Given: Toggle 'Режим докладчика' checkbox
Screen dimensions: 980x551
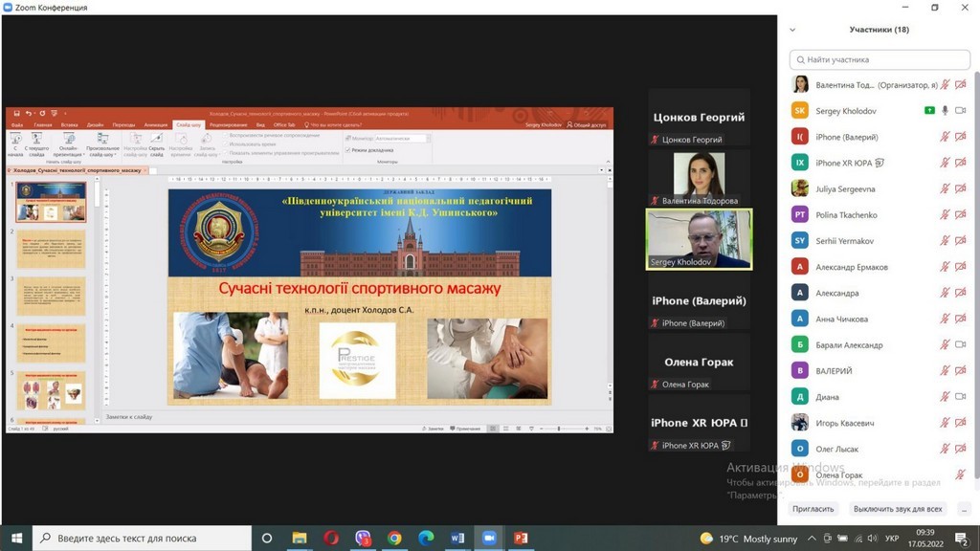Looking at the screenshot, I should [348, 150].
